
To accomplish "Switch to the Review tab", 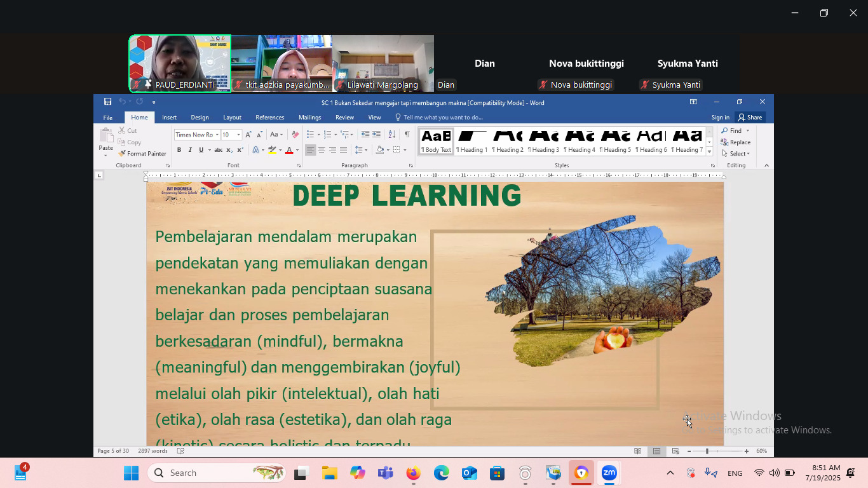I will [344, 118].
